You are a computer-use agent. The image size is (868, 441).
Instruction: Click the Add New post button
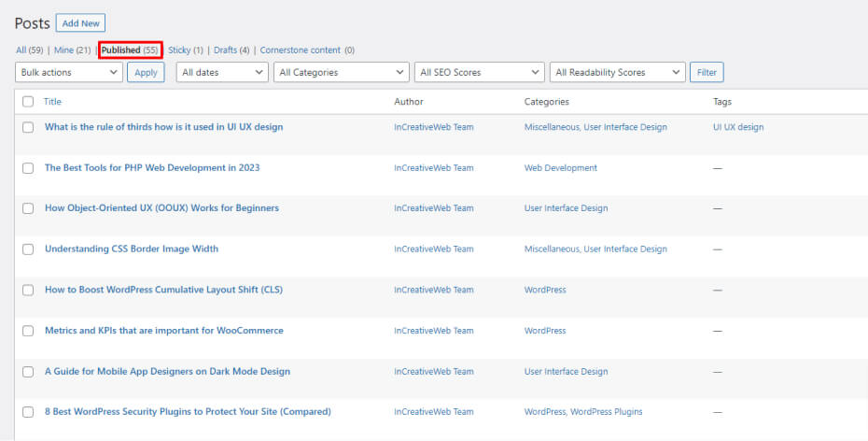(x=80, y=23)
